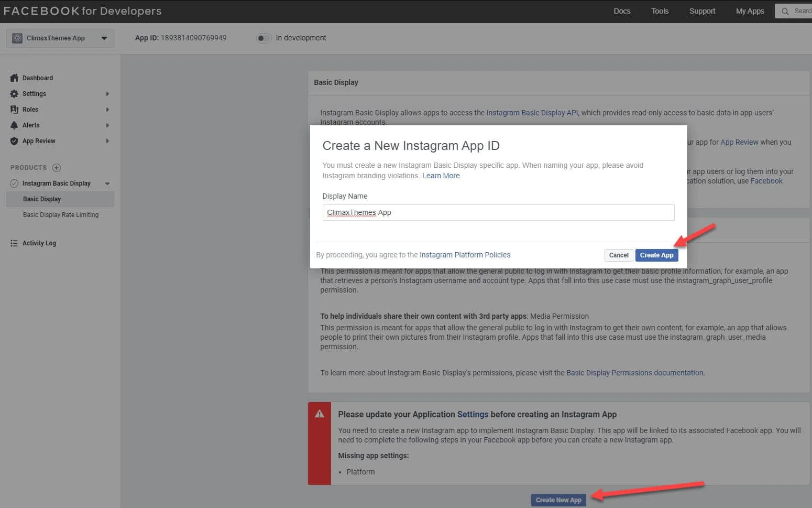Collapse the Instagram Basic Display section arrow

tap(107, 183)
